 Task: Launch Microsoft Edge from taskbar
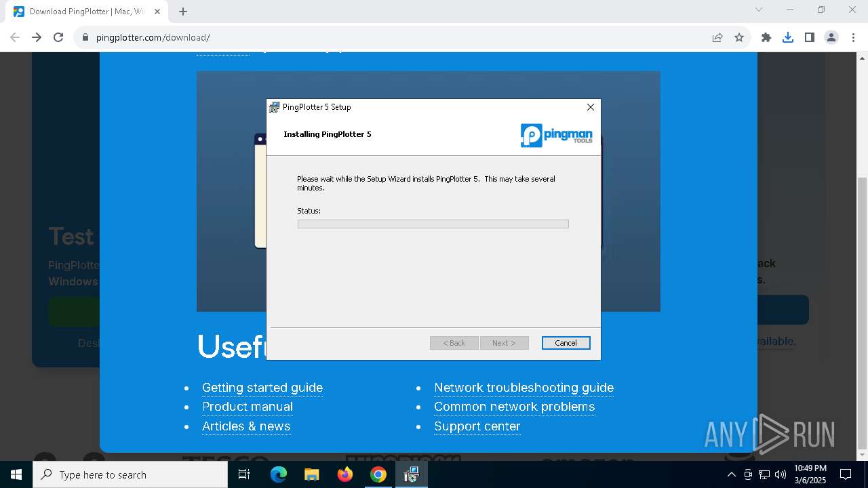pos(279,474)
